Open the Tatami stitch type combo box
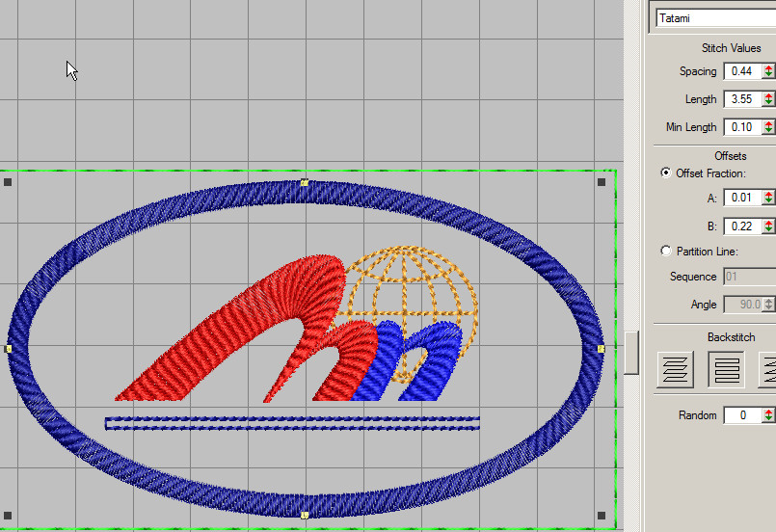Viewport: 776px width, 532px height. click(x=715, y=18)
